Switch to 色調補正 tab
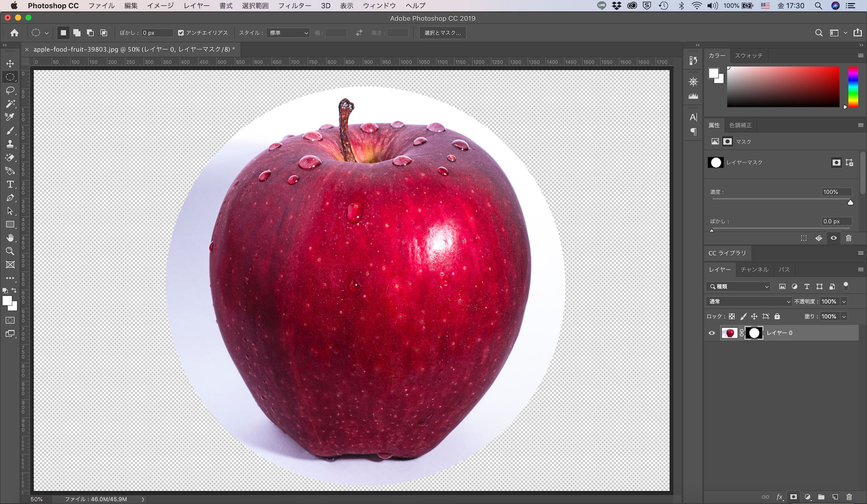Screen dimensions: 867x504 (x=741, y=125)
